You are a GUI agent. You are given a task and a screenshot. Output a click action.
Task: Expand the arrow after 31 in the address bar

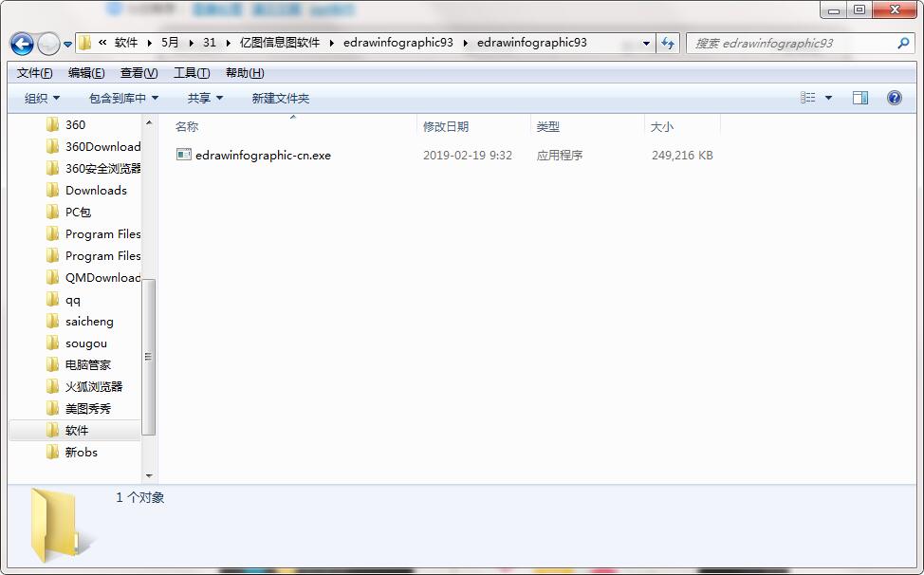pyautogui.click(x=228, y=43)
